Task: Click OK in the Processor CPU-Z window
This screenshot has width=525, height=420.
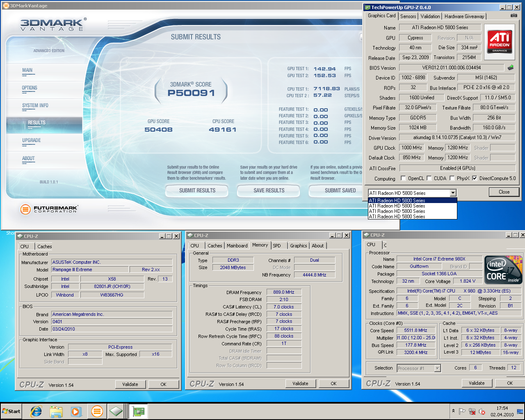Action: tap(510, 383)
